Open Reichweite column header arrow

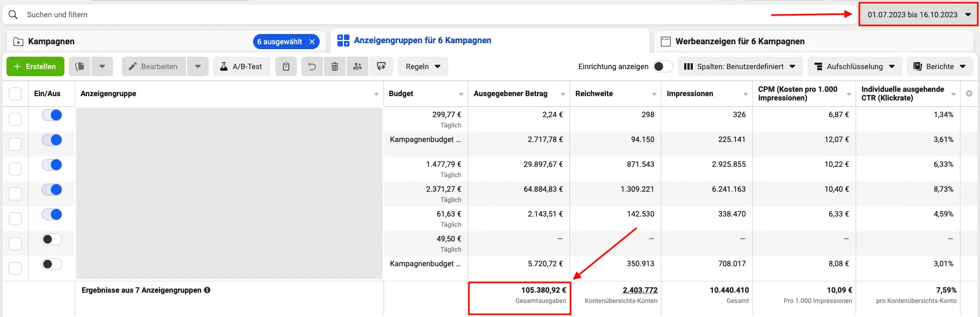point(654,94)
